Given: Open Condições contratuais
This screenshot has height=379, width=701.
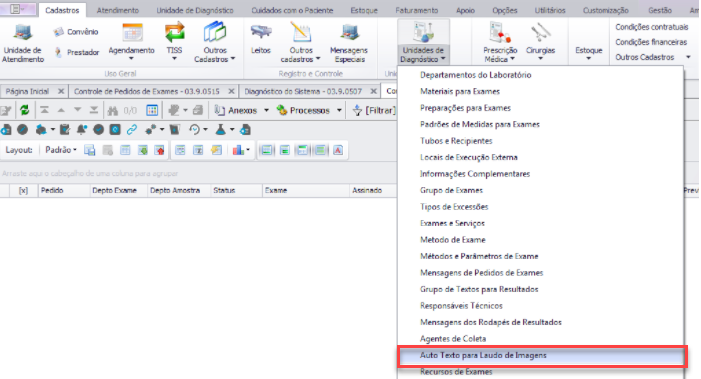Looking at the screenshot, I should point(651,27).
